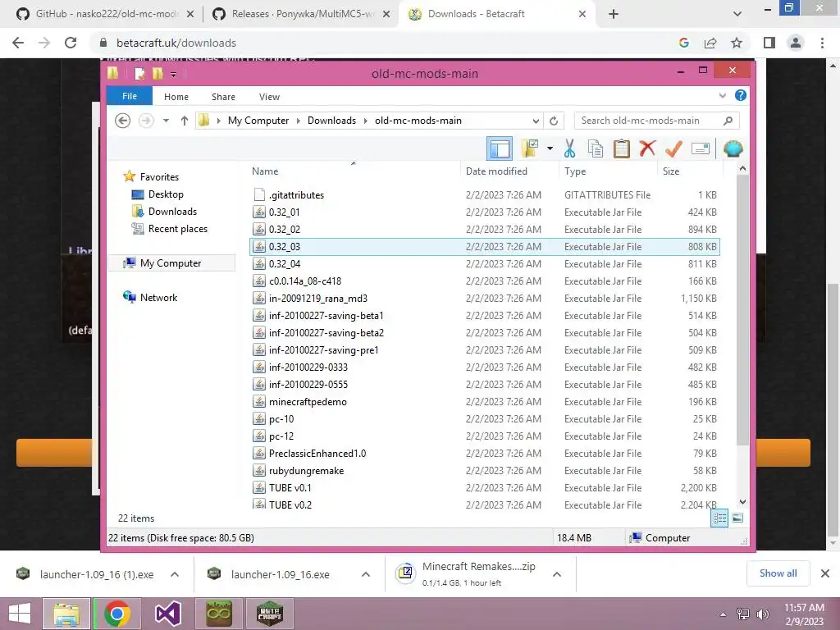Select Downloads in Favorites sidebar
The height and width of the screenshot is (630, 840).
coord(172,212)
